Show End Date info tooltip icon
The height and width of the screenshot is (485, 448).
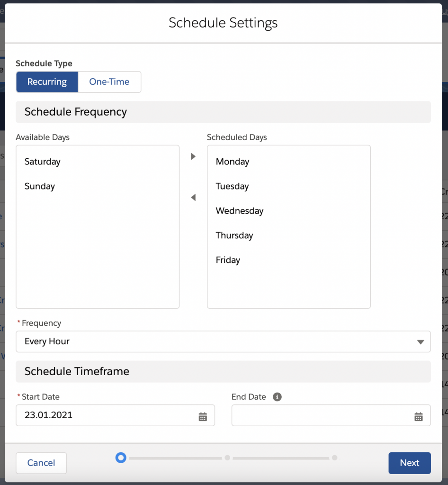pos(277,397)
